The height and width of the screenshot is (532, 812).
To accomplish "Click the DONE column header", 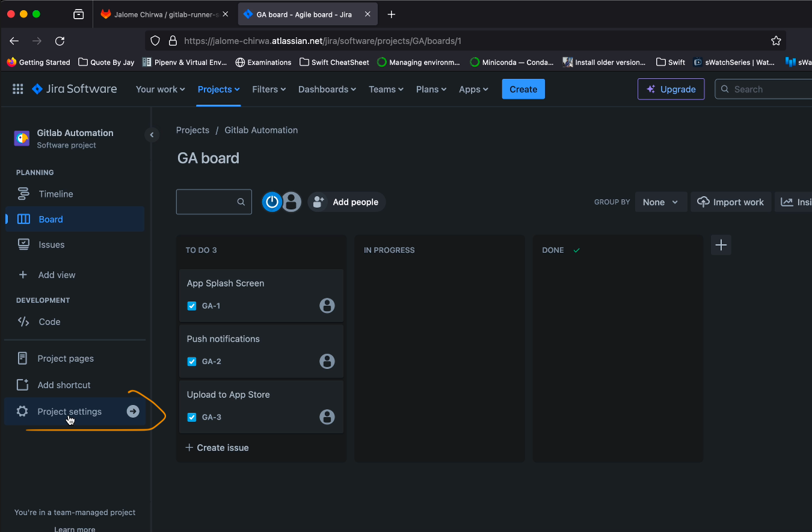I will 553,250.
